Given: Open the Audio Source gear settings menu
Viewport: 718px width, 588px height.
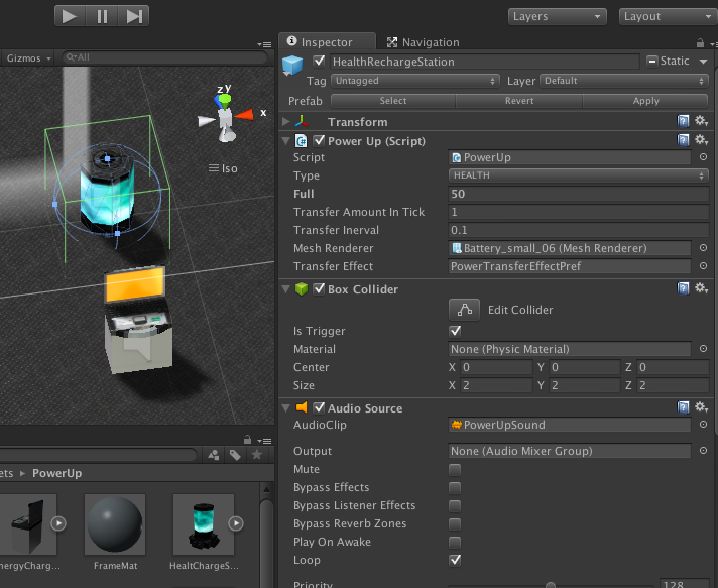Looking at the screenshot, I should point(701,407).
